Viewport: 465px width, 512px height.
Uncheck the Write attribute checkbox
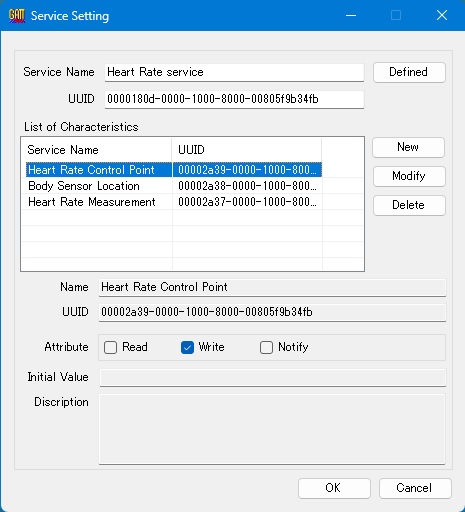(x=187, y=347)
